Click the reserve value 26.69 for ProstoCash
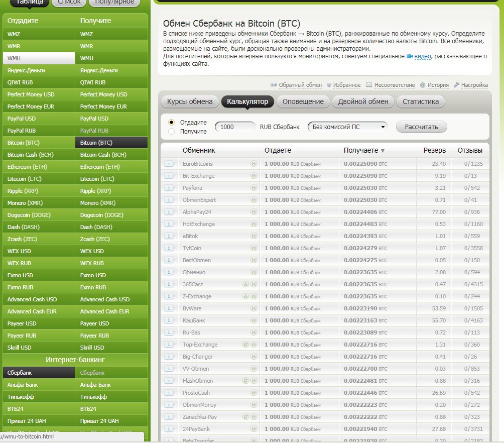Viewport: 504px width, 443px height. (439, 393)
